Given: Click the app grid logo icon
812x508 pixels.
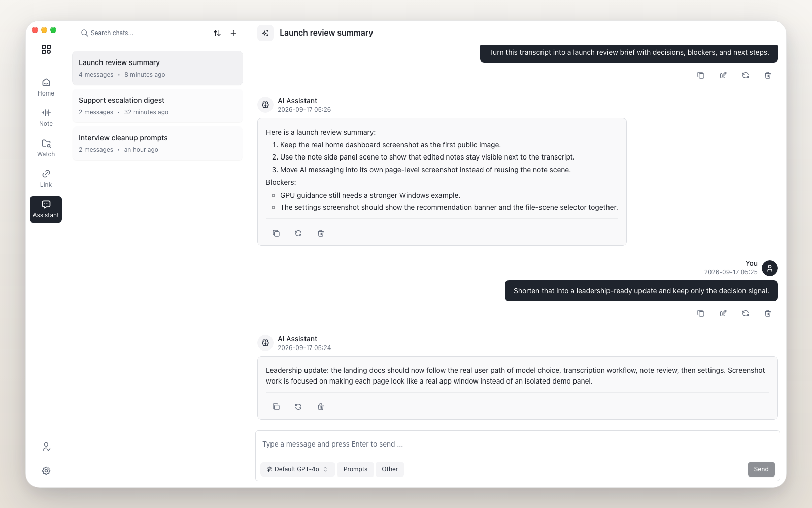Looking at the screenshot, I should [46, 49].
